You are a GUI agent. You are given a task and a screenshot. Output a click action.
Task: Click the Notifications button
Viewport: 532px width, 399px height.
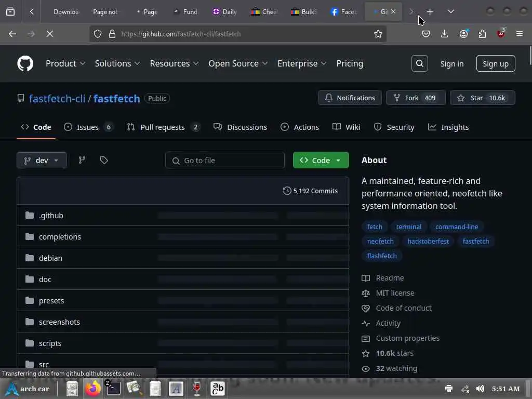(x=350, y=98)
